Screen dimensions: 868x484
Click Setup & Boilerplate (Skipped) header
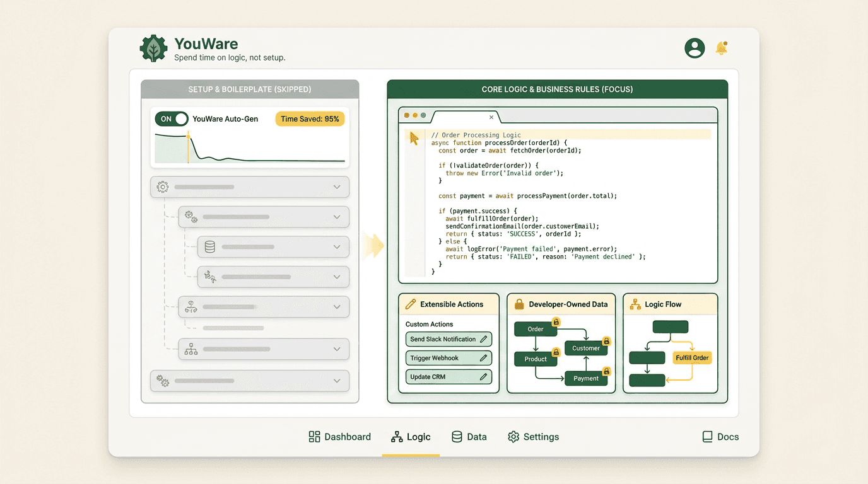coord(250,89)
